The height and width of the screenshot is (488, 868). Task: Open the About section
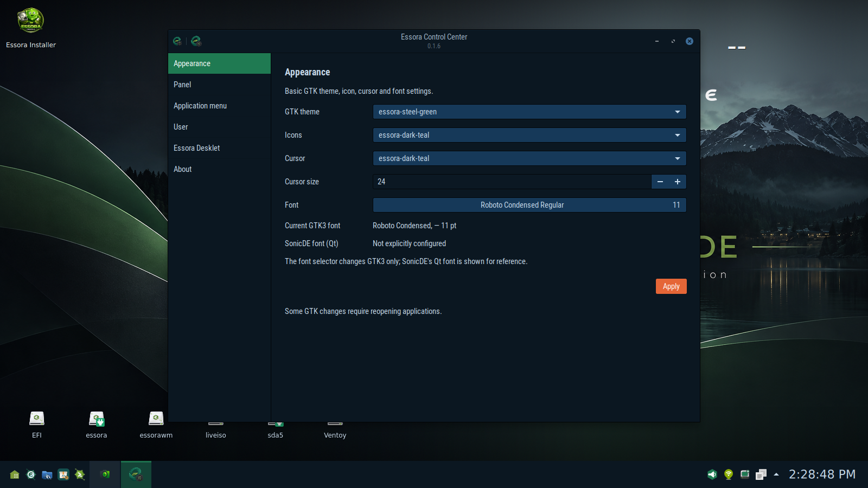pos(219,169)
